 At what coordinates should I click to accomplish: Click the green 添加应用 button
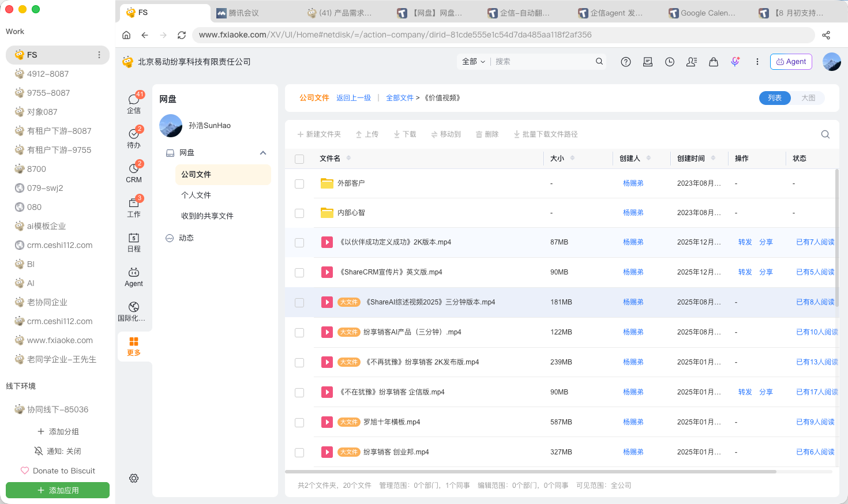[58, 490]
